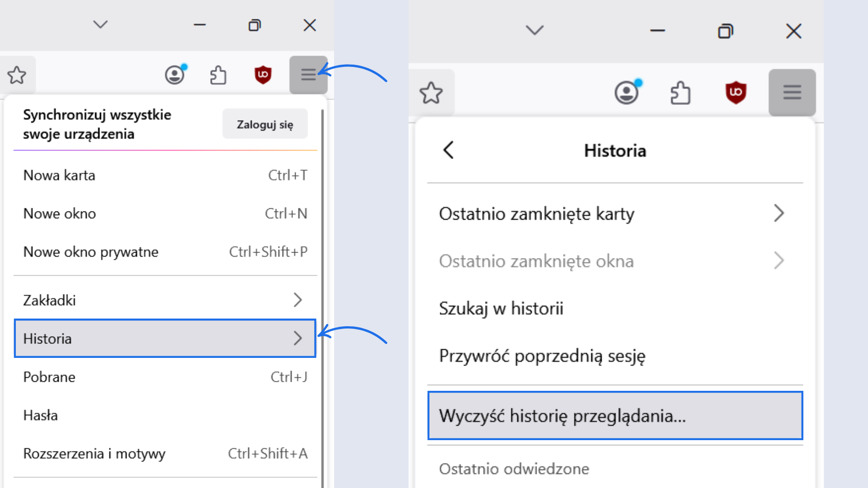Open extensions panel in the right window

coord(680,92)
